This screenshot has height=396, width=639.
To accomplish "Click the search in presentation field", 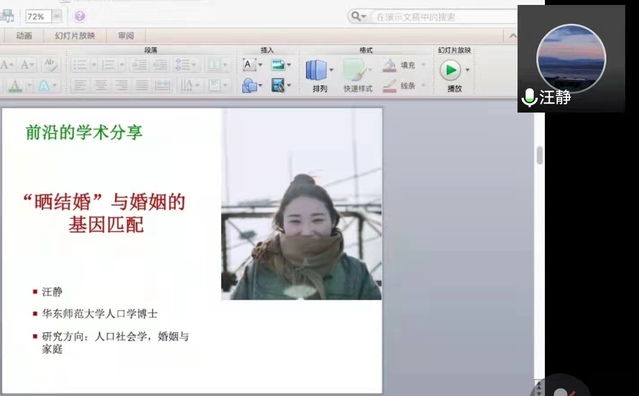I will click(x=444, y=17).
